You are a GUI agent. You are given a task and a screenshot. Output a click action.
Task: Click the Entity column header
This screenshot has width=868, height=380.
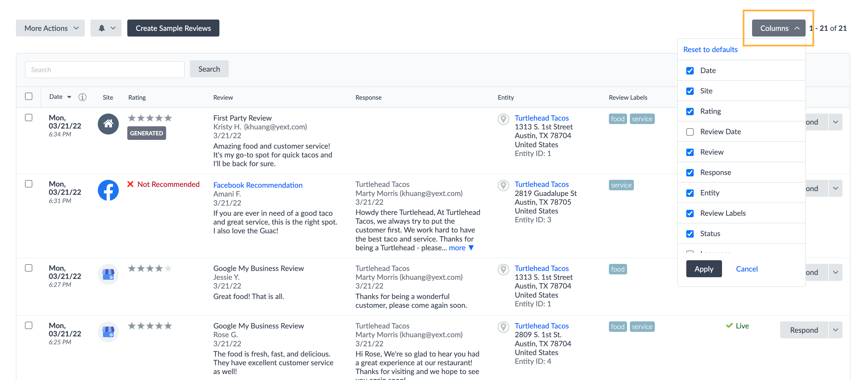[505, 97]
